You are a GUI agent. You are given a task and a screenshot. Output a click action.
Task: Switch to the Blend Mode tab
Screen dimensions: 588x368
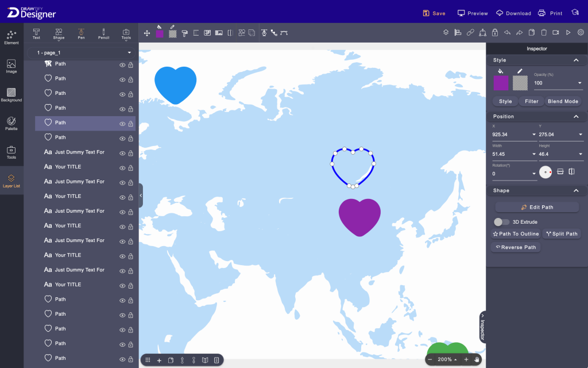(562, 101)
